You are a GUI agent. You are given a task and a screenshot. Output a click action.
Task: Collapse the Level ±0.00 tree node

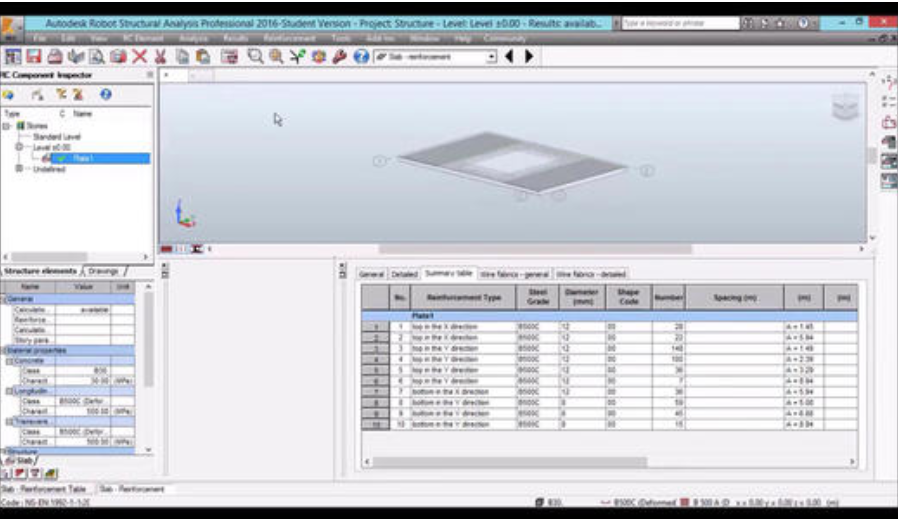click(20, 147)
